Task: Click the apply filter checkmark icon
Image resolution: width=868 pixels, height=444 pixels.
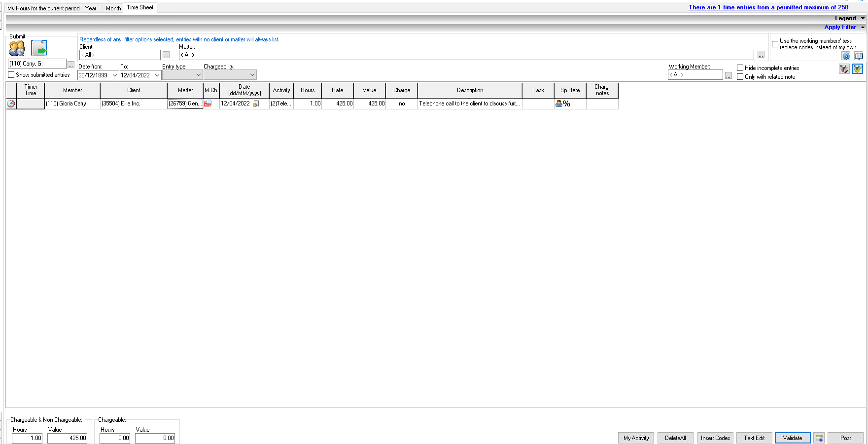Action: pos(858,69)
